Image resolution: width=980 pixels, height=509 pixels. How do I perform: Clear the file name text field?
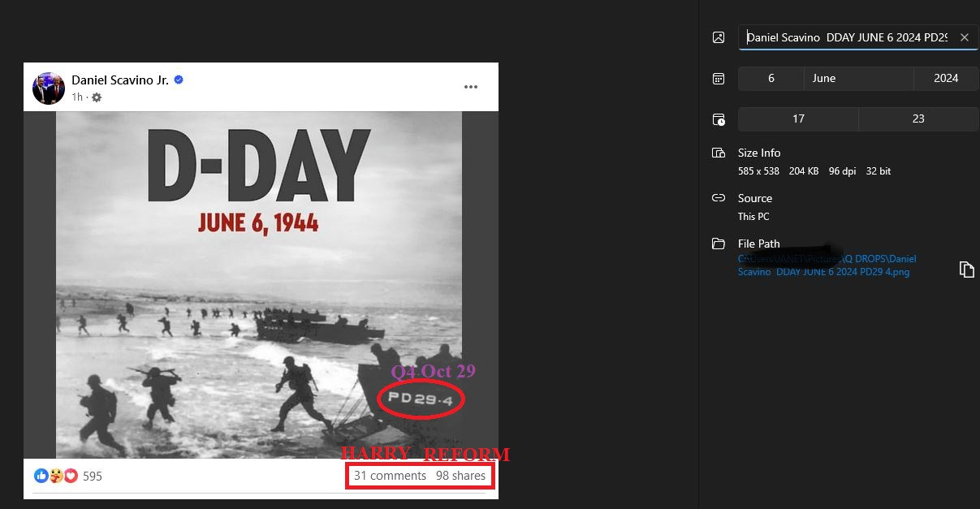[x=964, y=37]
